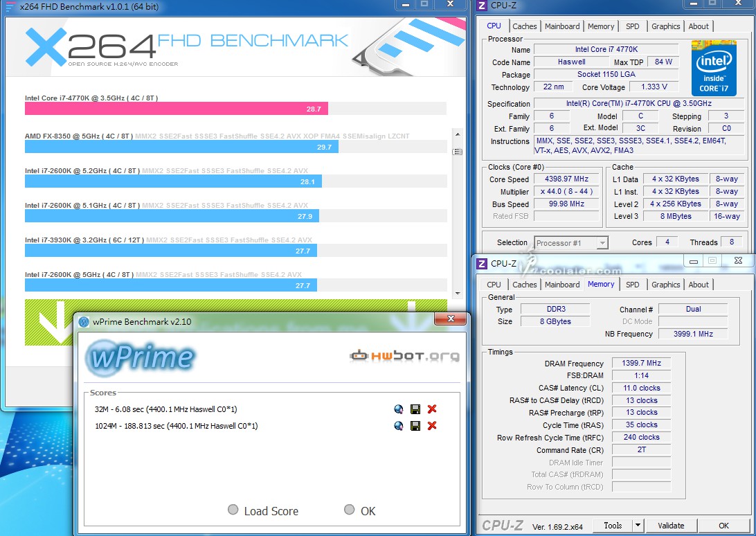Click the Level 3 cache value 8 MBytes
The image size is (756, 536).
[x=676, y=217]
